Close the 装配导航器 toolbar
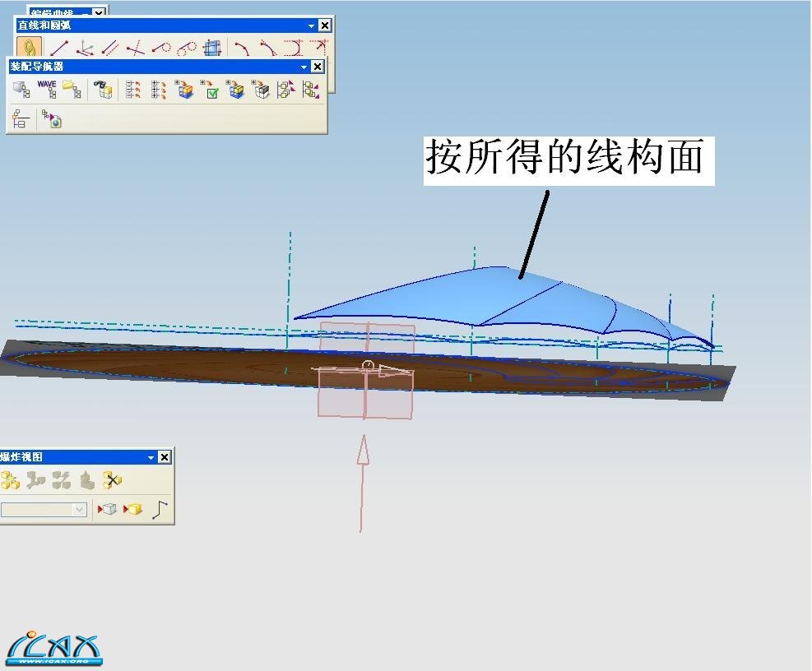Image resolution: width=812 pixels, height=671 pixels. point(318,67)
